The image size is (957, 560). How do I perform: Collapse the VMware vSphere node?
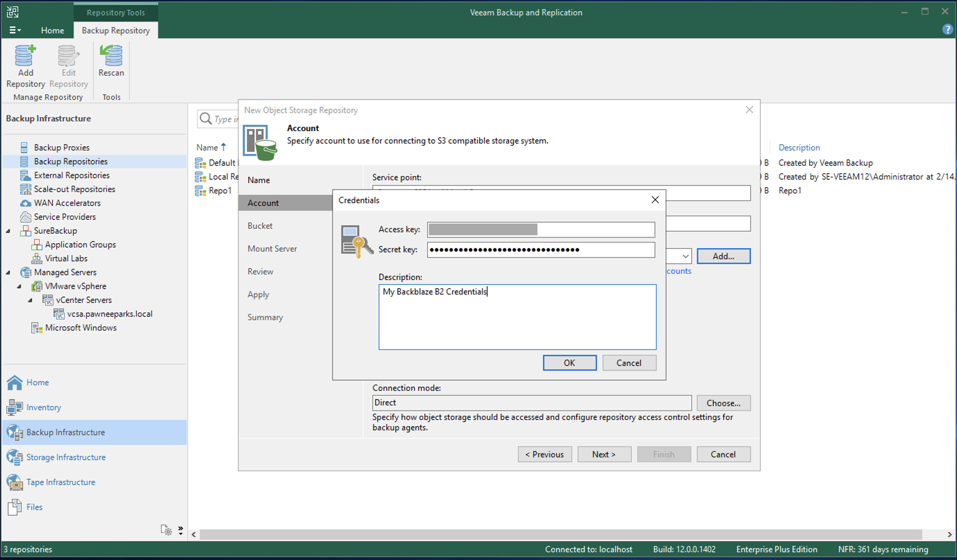tap(19, 286)
